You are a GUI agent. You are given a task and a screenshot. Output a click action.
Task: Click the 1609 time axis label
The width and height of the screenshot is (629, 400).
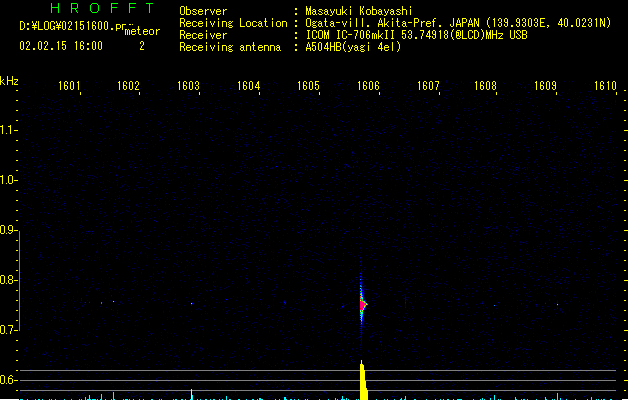coord(545,86)
